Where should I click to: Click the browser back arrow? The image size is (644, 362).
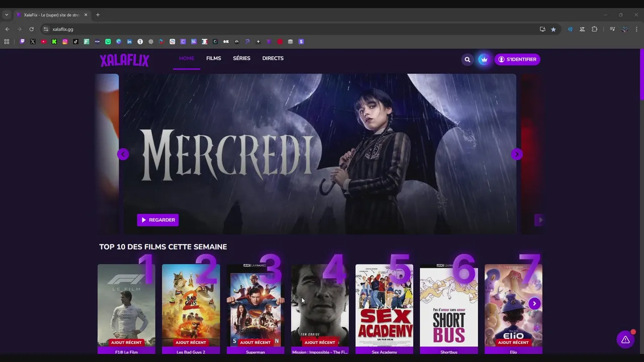coord(7,29)
